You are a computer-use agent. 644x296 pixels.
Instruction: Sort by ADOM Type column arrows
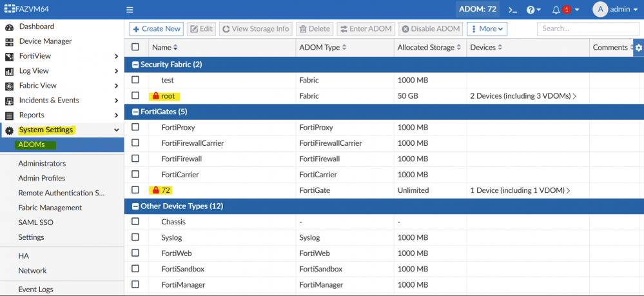[344, 48]
